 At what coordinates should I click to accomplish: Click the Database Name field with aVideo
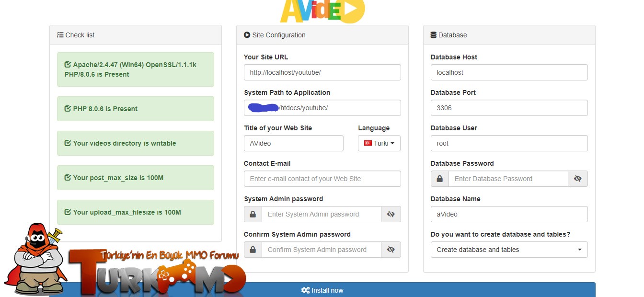coord(509,214)
